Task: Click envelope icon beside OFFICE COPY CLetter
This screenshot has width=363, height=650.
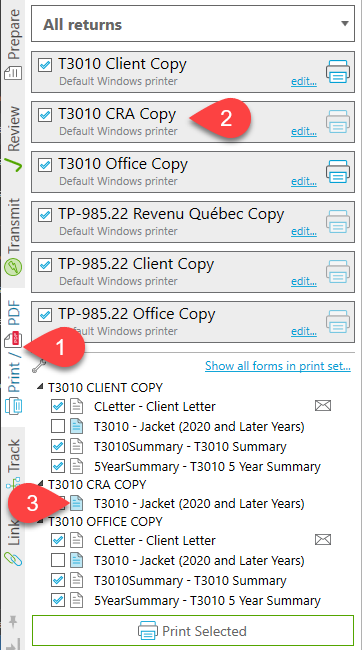Action: coord(323,540)
